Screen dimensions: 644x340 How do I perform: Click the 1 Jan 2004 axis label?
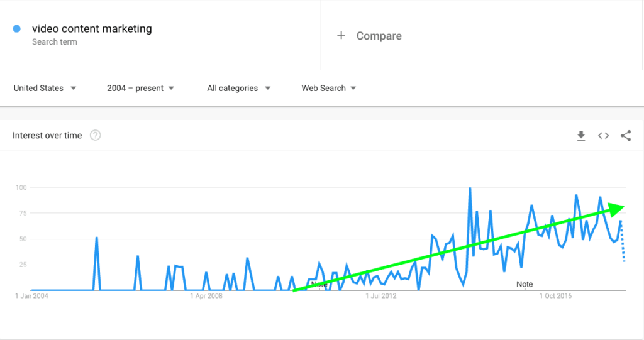(31, 295)
